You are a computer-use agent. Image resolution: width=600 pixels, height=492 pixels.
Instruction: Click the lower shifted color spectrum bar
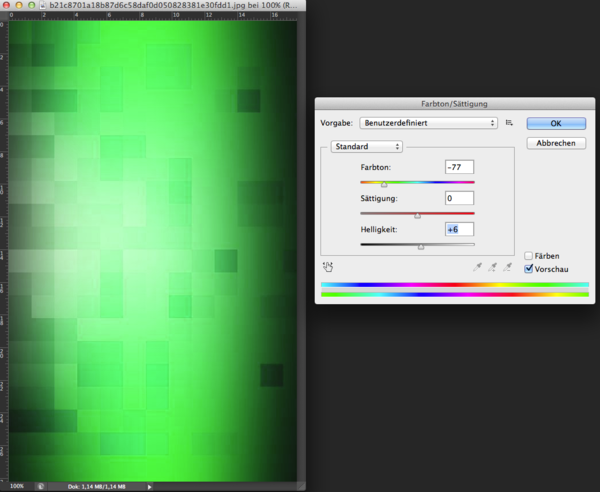pos(455,294)
